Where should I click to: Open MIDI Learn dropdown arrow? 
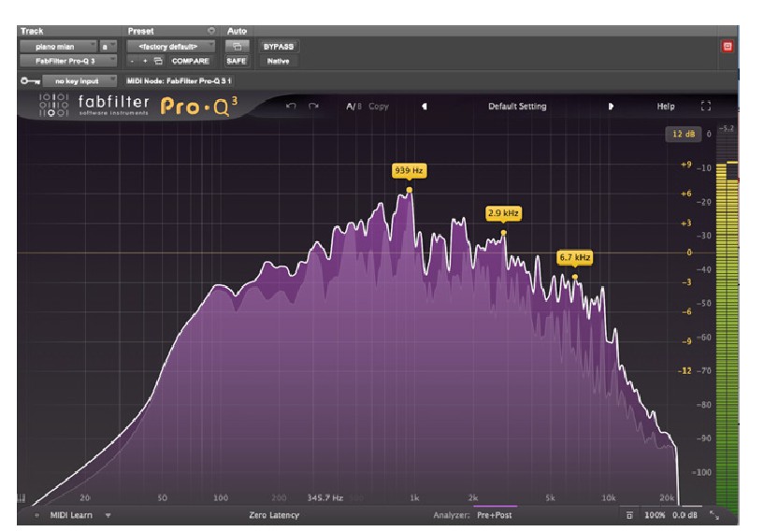(108, 515)
